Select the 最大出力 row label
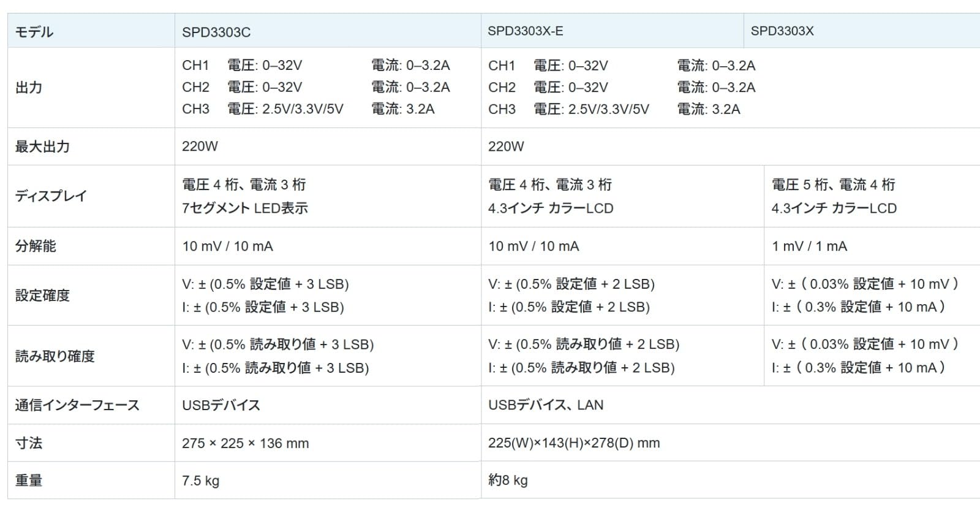The width and height of the screenshot is (980, 507). 42,147
